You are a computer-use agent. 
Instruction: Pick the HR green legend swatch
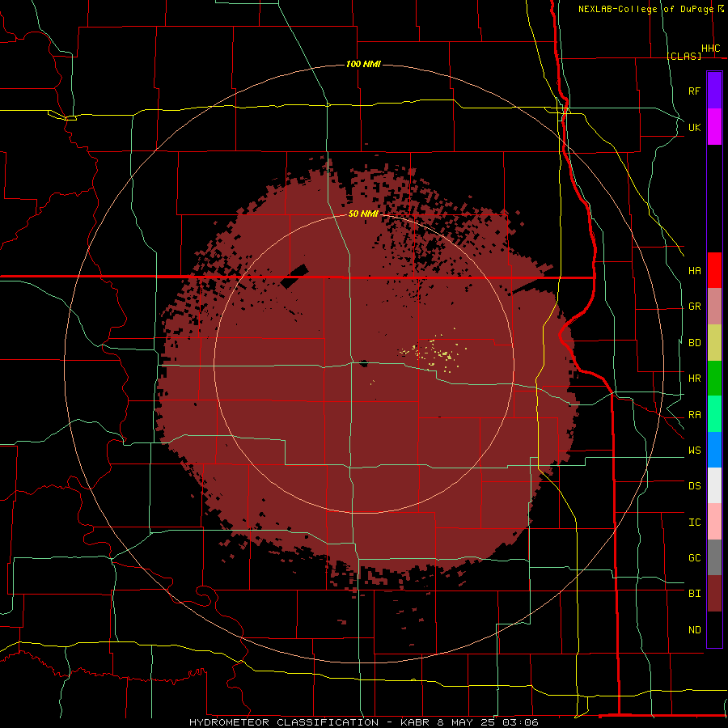coord(714,378)
